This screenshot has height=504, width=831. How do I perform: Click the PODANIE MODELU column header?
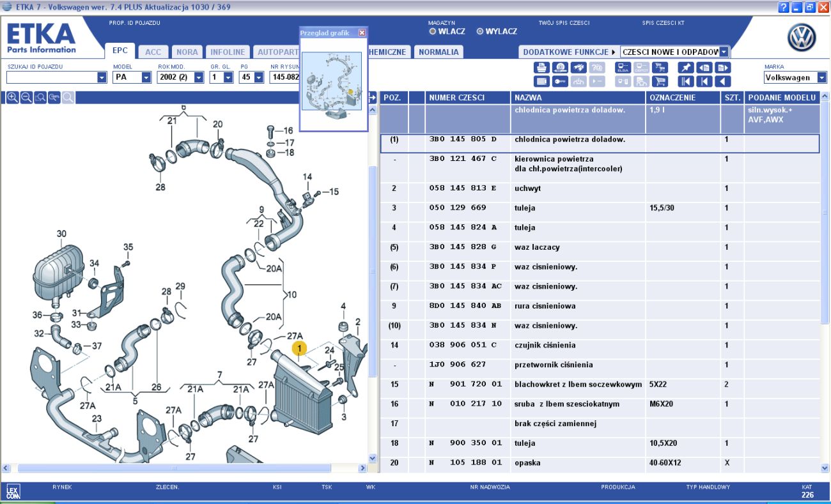coord(782,98)
